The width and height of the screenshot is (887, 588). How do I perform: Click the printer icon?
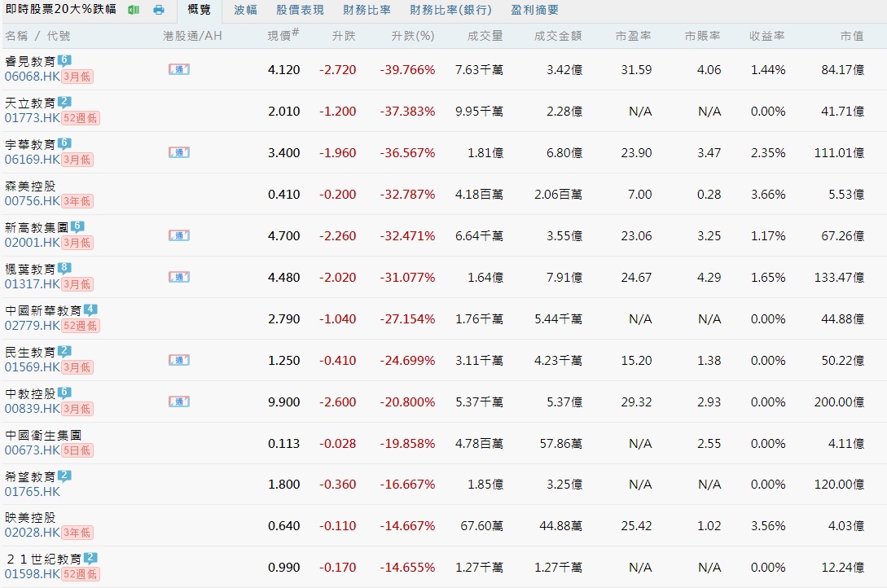tap(159, 10)
